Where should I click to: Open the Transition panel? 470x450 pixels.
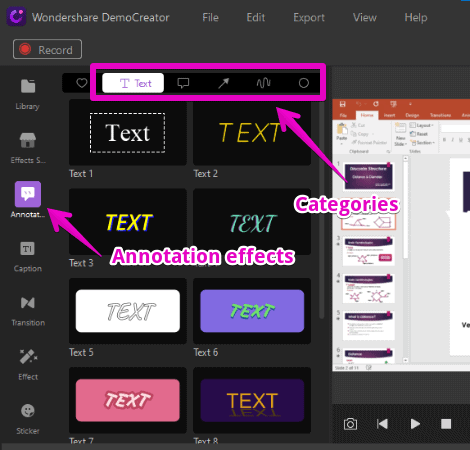pos(28,310)
